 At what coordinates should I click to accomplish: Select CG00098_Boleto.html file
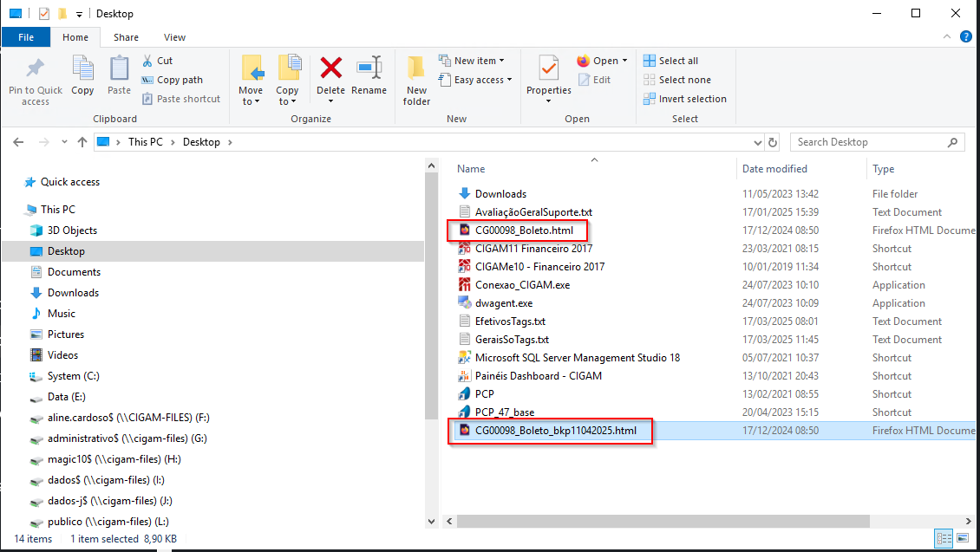pyautogui.click(x=524, y=231)
